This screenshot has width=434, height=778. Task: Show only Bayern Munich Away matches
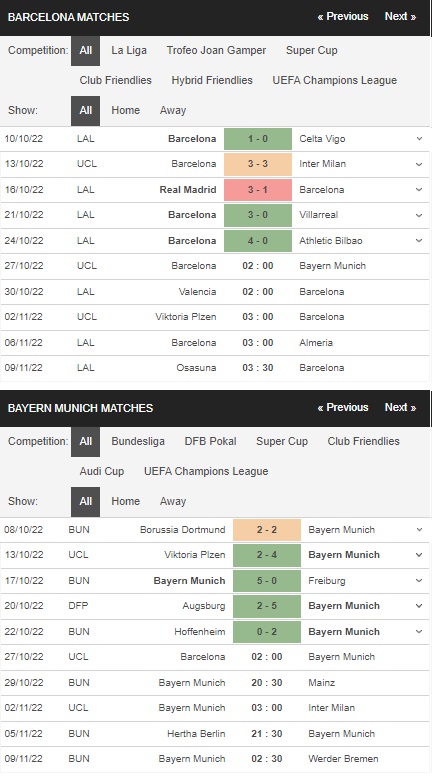173,502
